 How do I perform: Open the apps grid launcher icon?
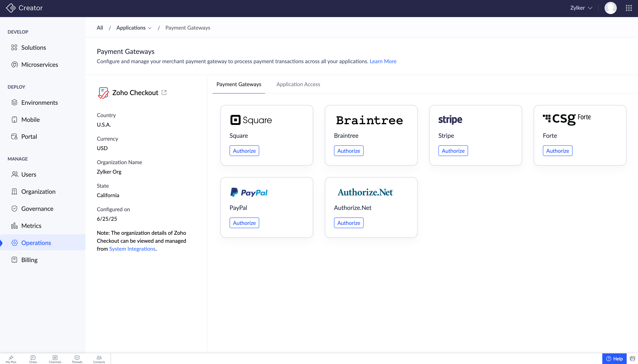tap(629, 8)
